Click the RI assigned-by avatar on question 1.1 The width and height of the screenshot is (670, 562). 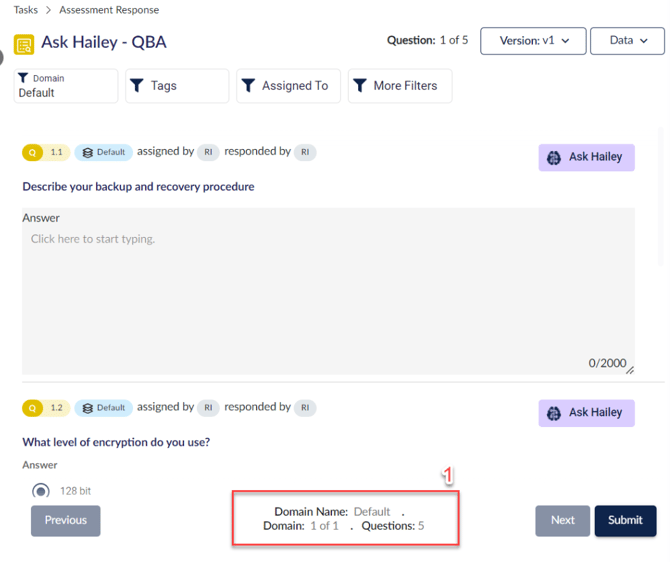(x=208, y=153)
